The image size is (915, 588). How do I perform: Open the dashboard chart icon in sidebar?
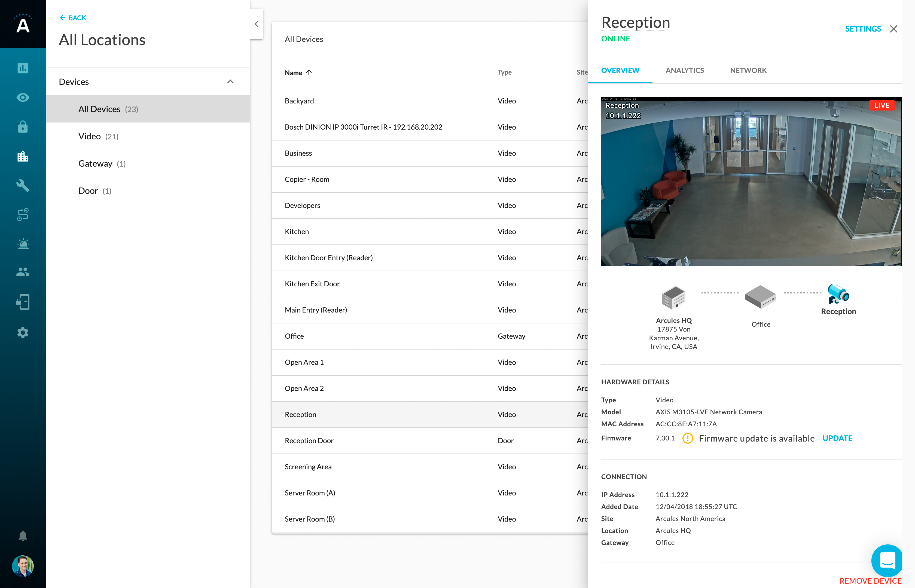[x=23, y=68]
